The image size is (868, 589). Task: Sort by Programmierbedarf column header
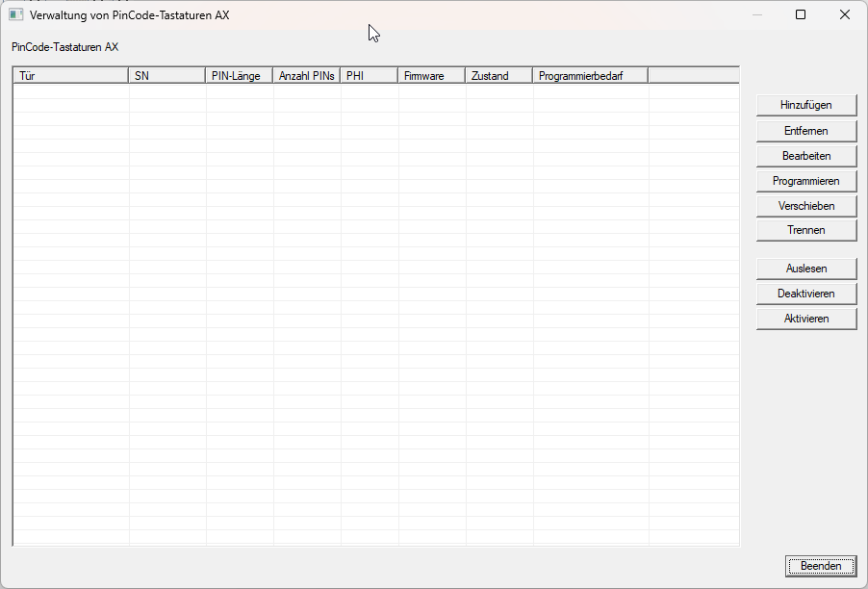pos(590,76)
